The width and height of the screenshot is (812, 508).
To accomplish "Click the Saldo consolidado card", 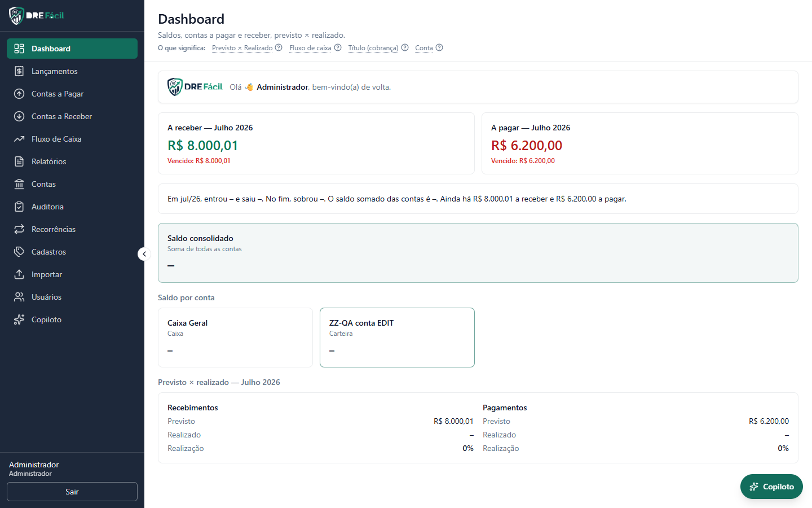I will [478, 253].
